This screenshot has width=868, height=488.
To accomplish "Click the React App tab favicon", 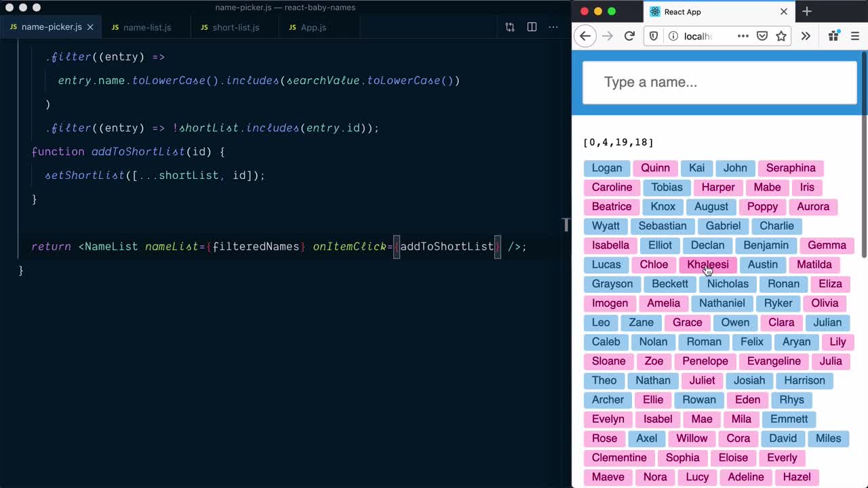I will tap(655, 12).
